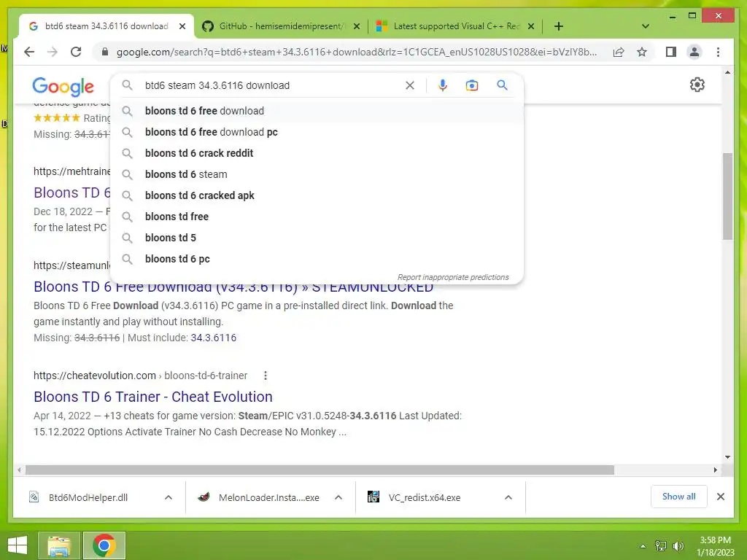Open the Chrome side panel
Image resolution: width=747 pixels, height=560 pixels.
point(671,52)
